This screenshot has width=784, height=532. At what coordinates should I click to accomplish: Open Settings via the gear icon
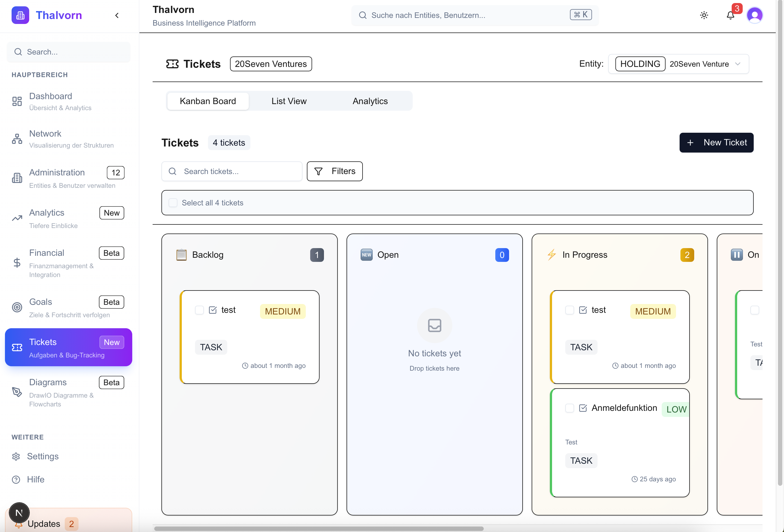coord(16,457)
